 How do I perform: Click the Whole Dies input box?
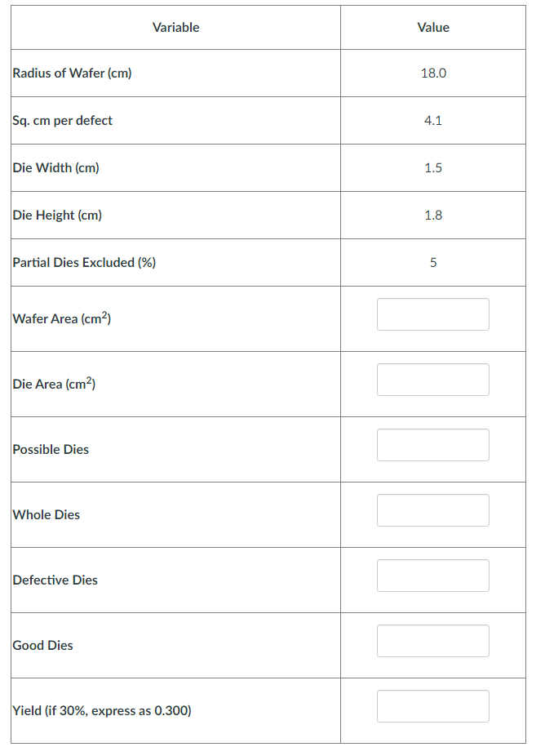click(x=432, y=510)
